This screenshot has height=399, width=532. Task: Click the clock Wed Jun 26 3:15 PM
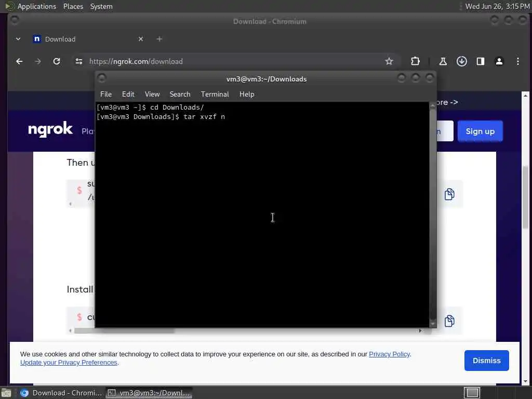pyautogui.click(x=497, y=6)
